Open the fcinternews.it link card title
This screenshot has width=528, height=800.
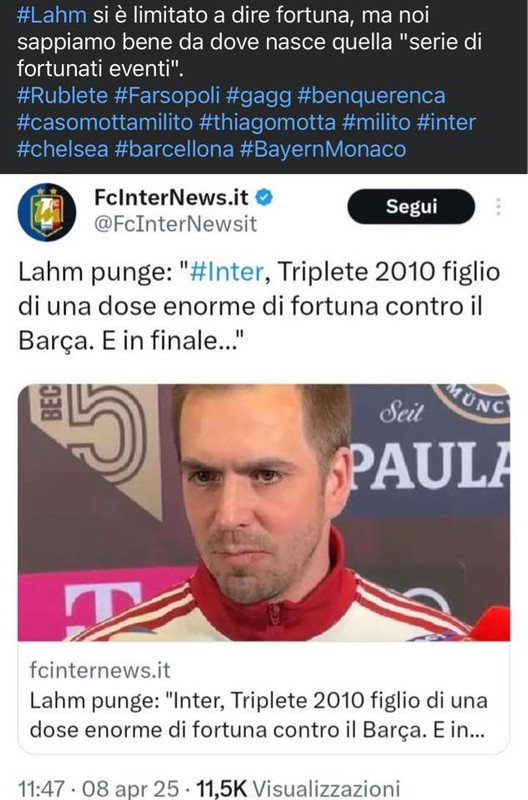tap(258, 715)
